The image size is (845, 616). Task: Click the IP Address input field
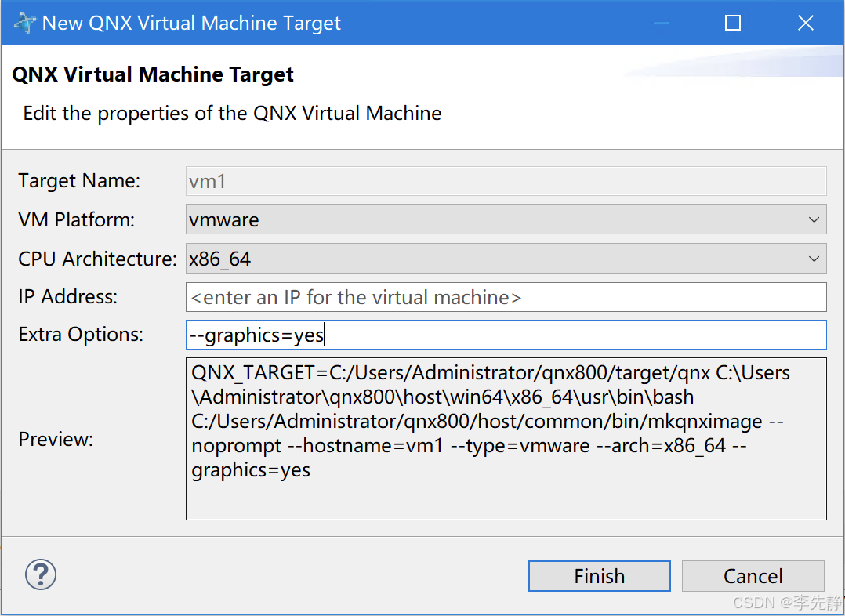click(x=506, y=297)
